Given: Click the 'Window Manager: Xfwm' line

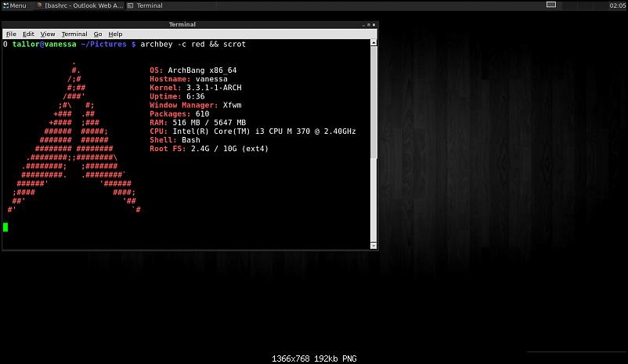Looking at the screenshot, I should coord(196,106).
